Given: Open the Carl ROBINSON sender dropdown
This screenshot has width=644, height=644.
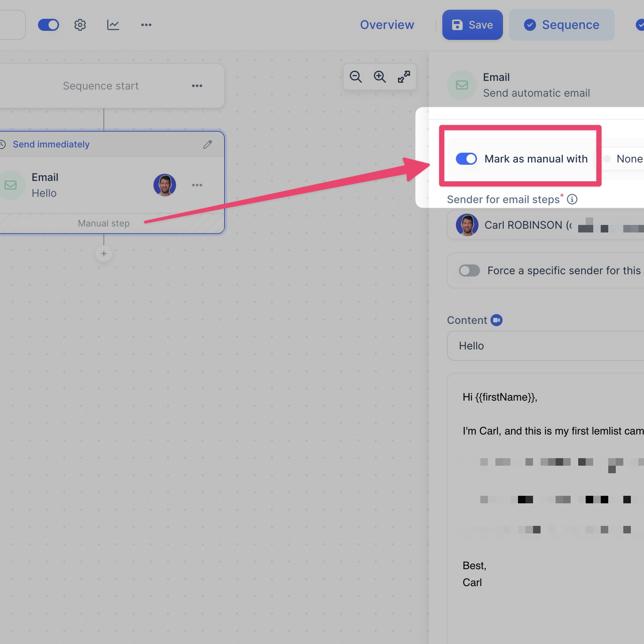Looking at the screenshot, I should (545, 225).
